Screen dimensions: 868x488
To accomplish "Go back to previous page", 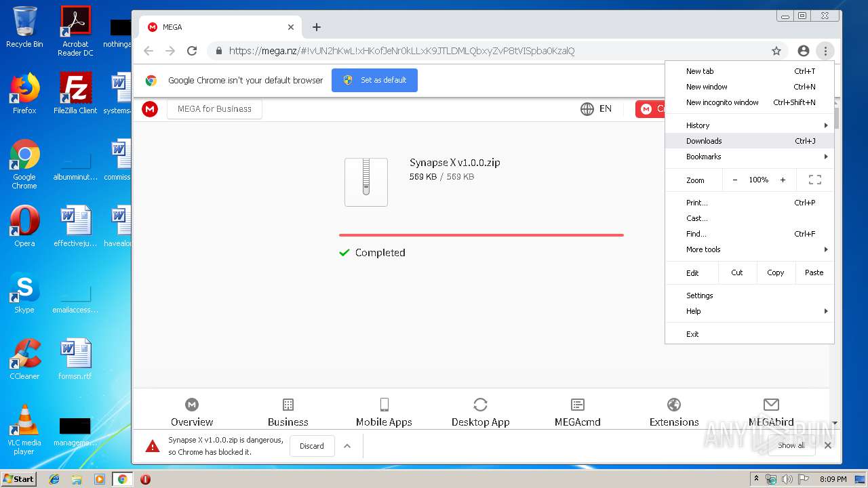I will pyautogui.click(x=149, y=51).
